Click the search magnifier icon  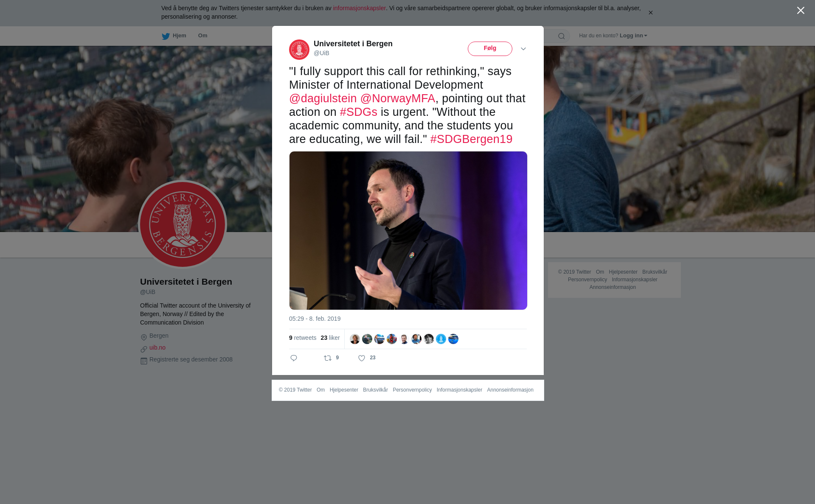pyautogui.click(x=562, y=36)
